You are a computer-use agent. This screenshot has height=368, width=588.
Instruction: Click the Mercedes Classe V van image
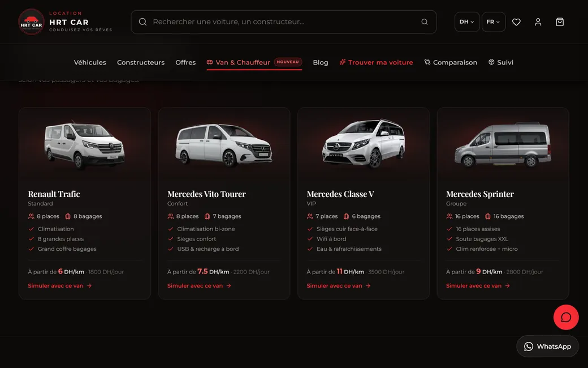tap(364, 143)
